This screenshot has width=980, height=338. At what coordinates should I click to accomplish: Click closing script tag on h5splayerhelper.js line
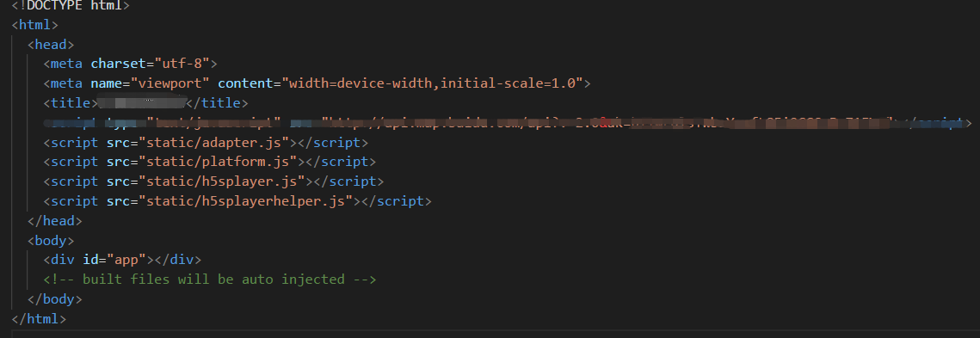(x=397, y=201)
